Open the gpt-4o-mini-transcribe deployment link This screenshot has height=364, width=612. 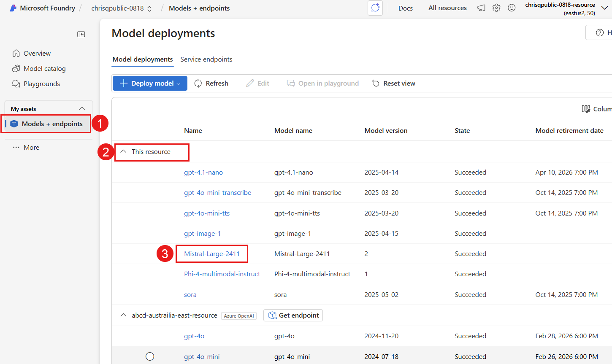tap(217, 192)
